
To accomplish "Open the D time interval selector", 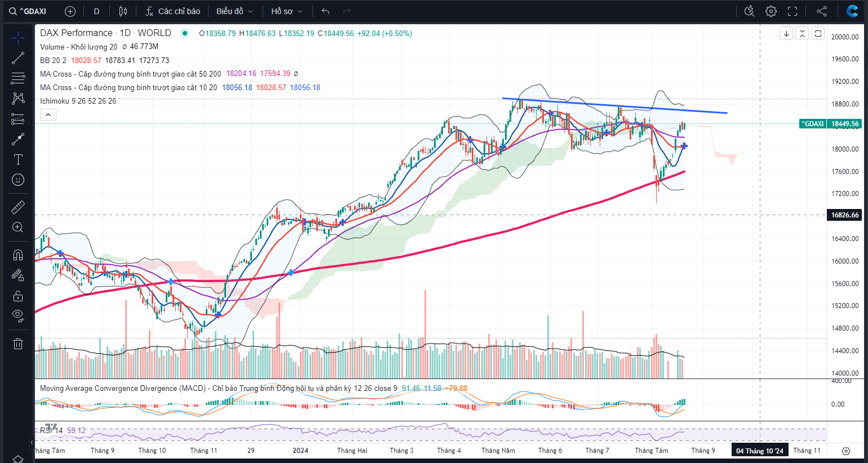I will pyautogui.click(x=97, y=11).
